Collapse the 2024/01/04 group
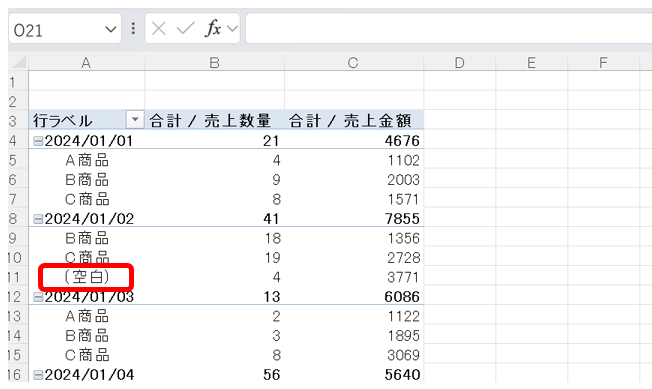 point(38,375)
